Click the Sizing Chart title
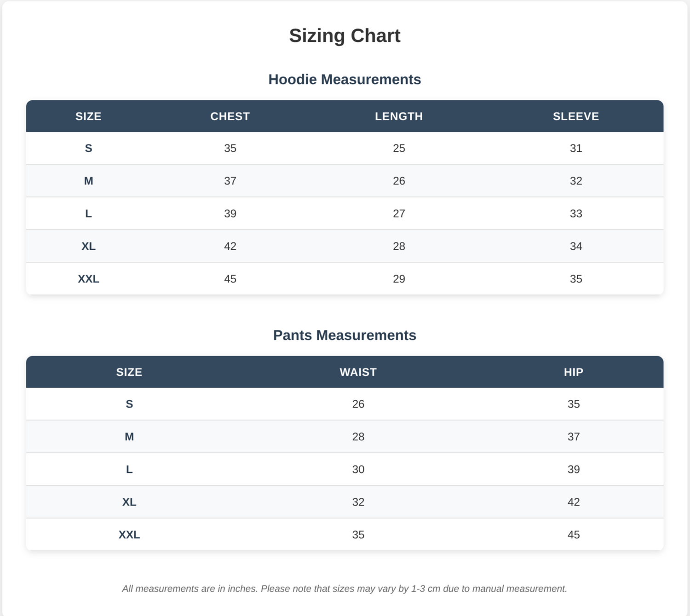690x616 pixels. pos(345,35)
